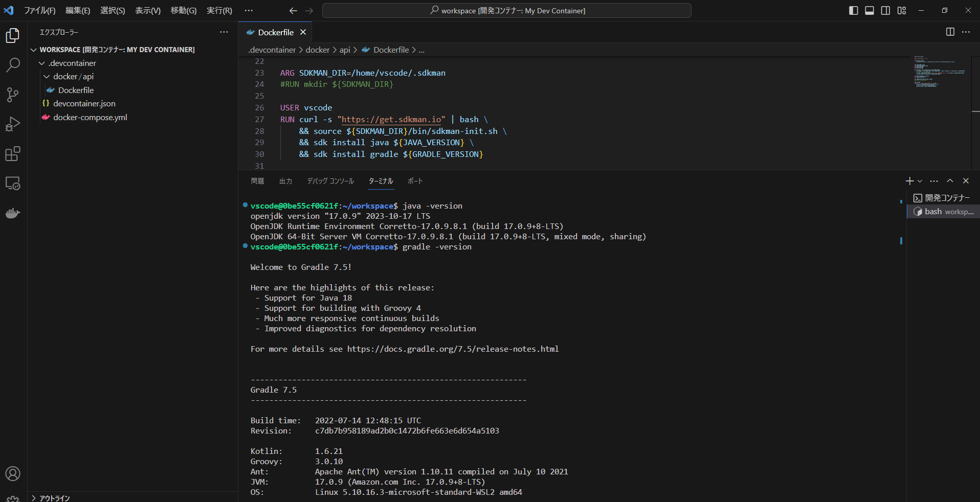The image size is (980, 502).
Task: Open the Search view
Action: [12, 65]
